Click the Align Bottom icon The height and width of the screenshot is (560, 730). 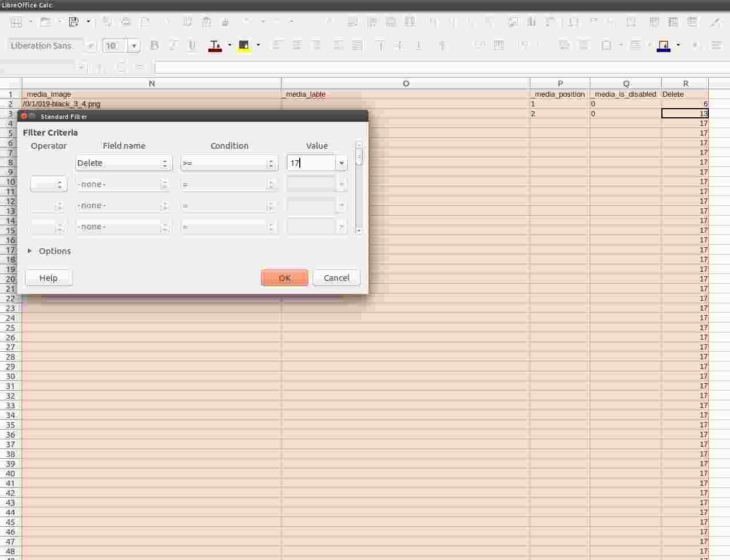click(x=418, y=45)
